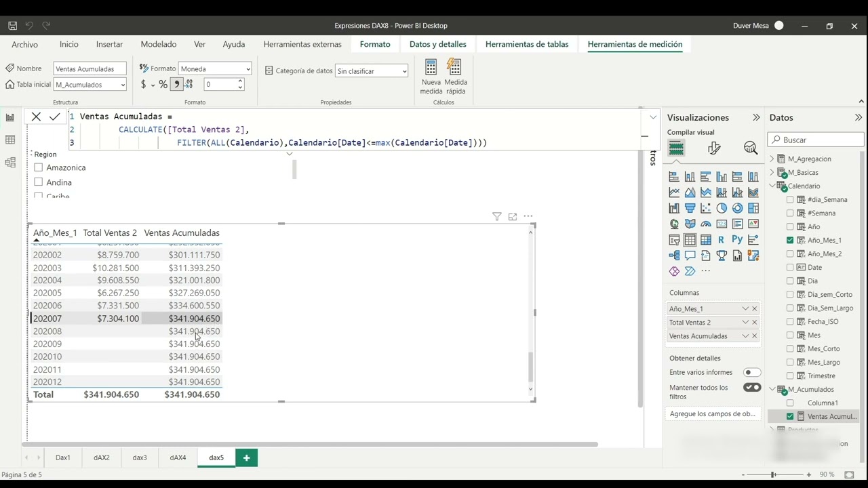Open Archivo menu
The image size is (868, 488).
click(25, 44)
